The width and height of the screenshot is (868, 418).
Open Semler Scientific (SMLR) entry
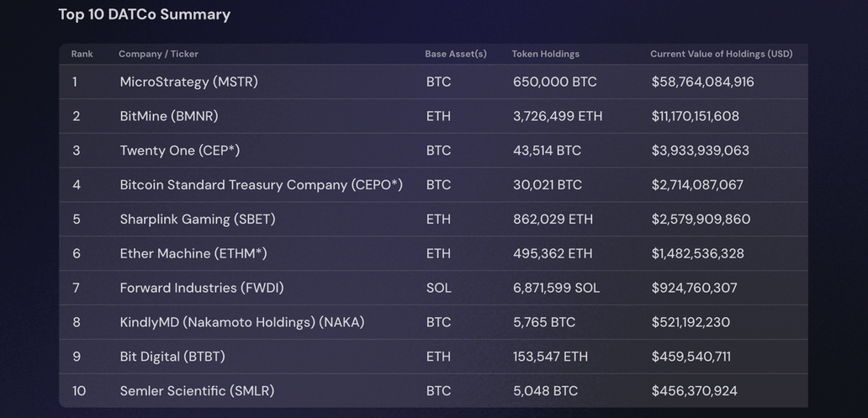[x=197, y=391]
